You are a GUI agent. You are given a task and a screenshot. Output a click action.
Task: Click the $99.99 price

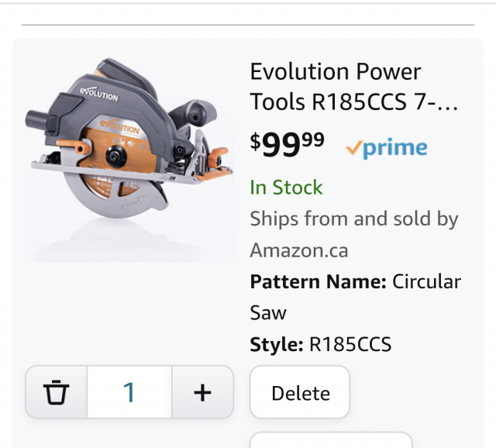(x=287, y=145)
